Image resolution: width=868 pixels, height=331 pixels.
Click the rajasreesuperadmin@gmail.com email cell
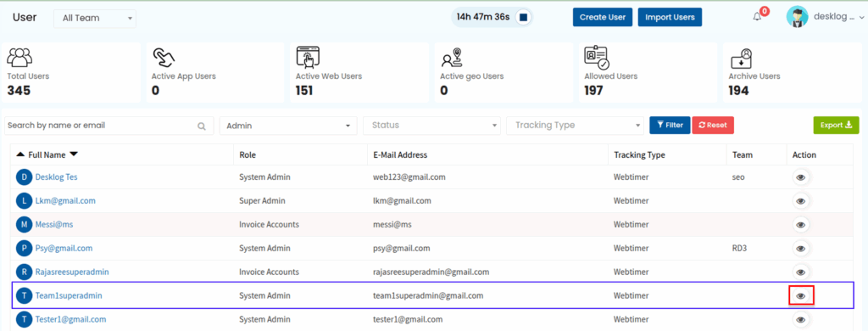click(431, 272)
